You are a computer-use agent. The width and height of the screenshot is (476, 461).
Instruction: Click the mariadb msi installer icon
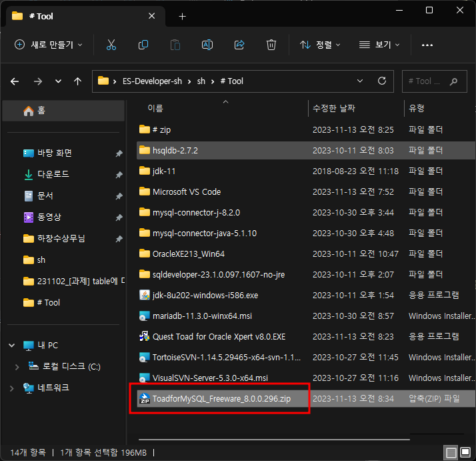pos(145,316)
